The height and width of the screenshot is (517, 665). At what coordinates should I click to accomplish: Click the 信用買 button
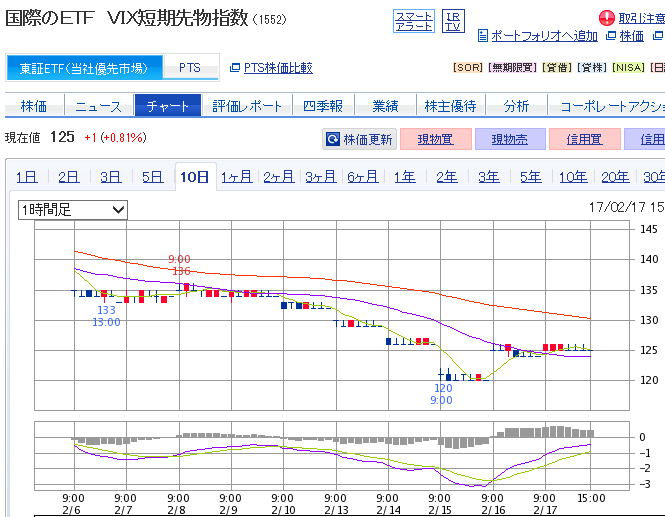585,139
